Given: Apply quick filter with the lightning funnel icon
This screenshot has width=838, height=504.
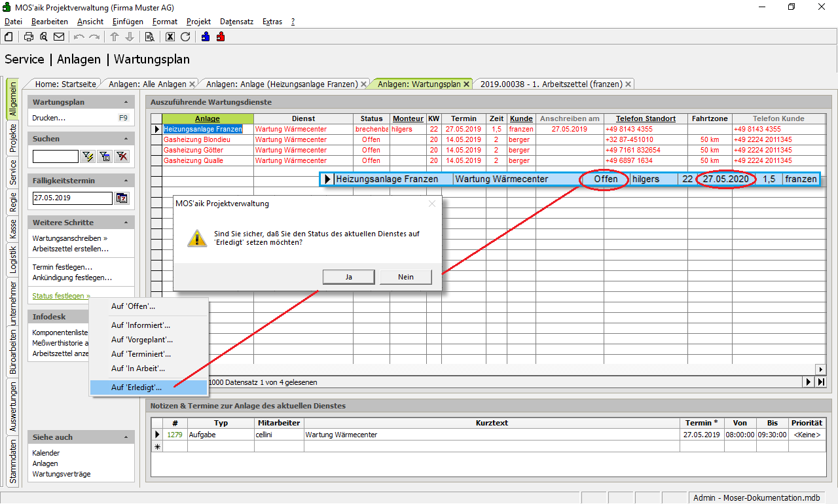Looking at the screenshot, I should (x=88, y=156).
